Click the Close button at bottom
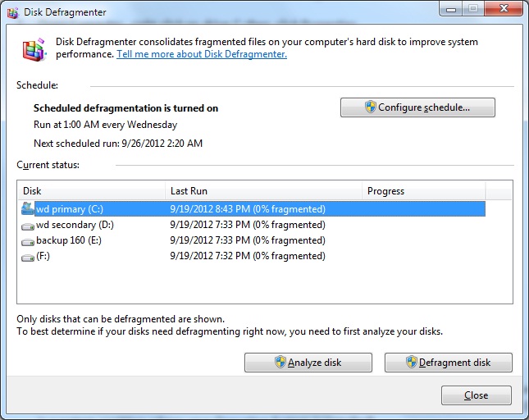 tap(476, 395)
